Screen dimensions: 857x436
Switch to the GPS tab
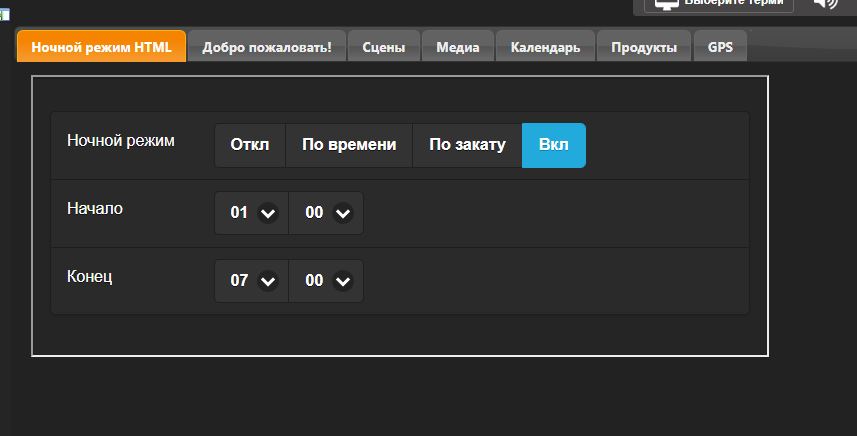click(x=720, y=46)
